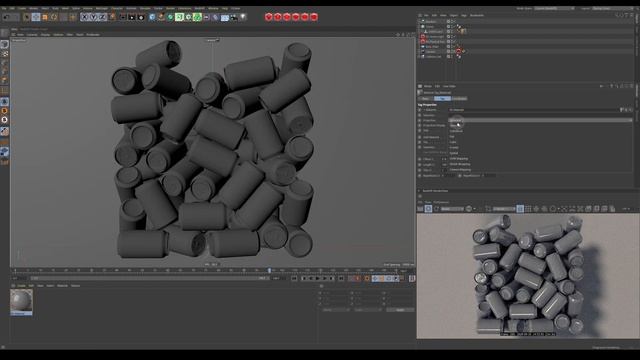Open the Create menu in main menu bar
The width and height of the screenshot is (640, 360).
click(21, 8)
